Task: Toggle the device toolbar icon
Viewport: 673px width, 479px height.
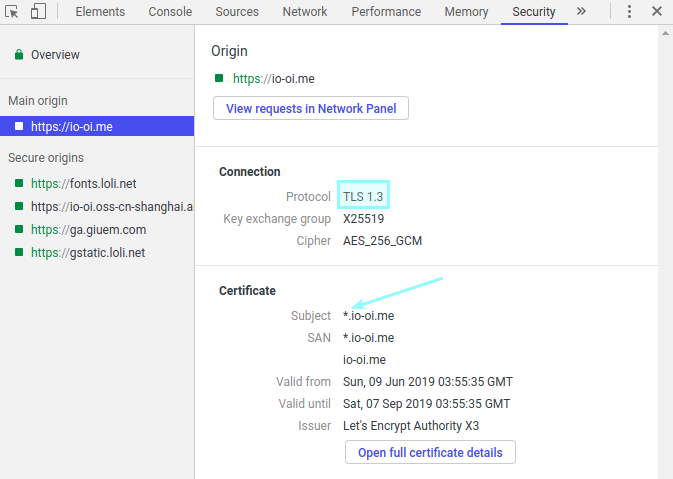Action: click(38, 12)
